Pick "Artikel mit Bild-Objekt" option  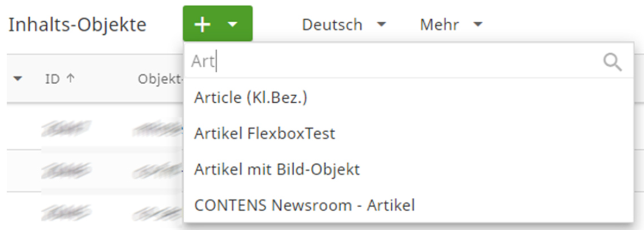pyautogui.click(x=277, y=169)
